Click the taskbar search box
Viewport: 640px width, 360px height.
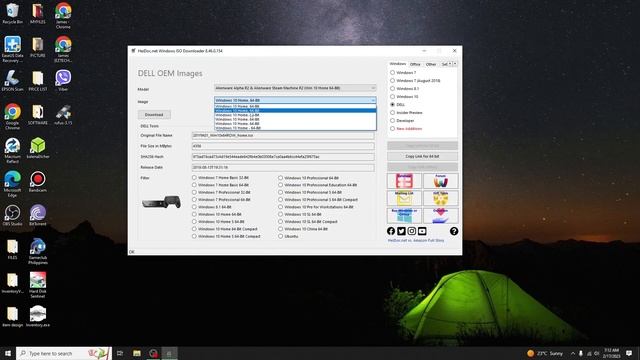click(x=64, y=353)
